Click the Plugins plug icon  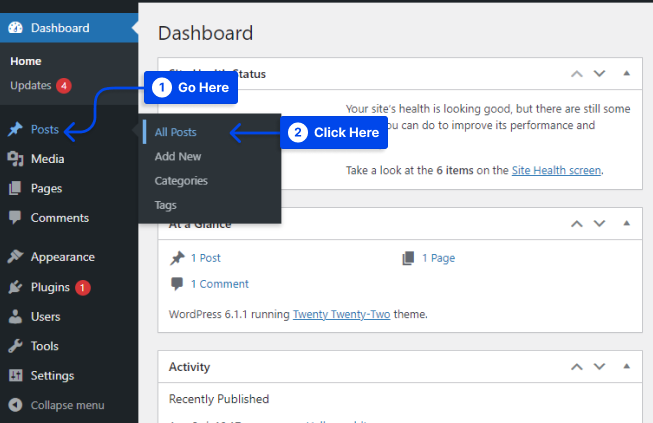pyautogui.click(x=15, y=287)
